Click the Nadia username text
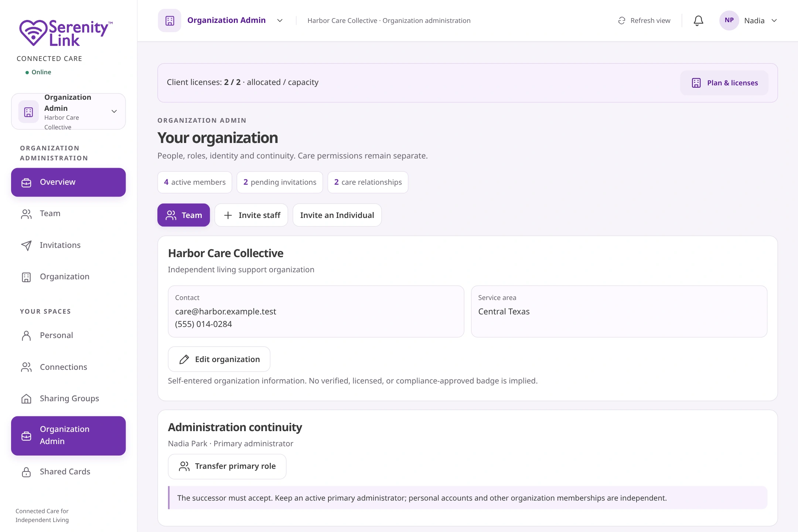This screenshot has height=532, width=798. click(754, 21)
